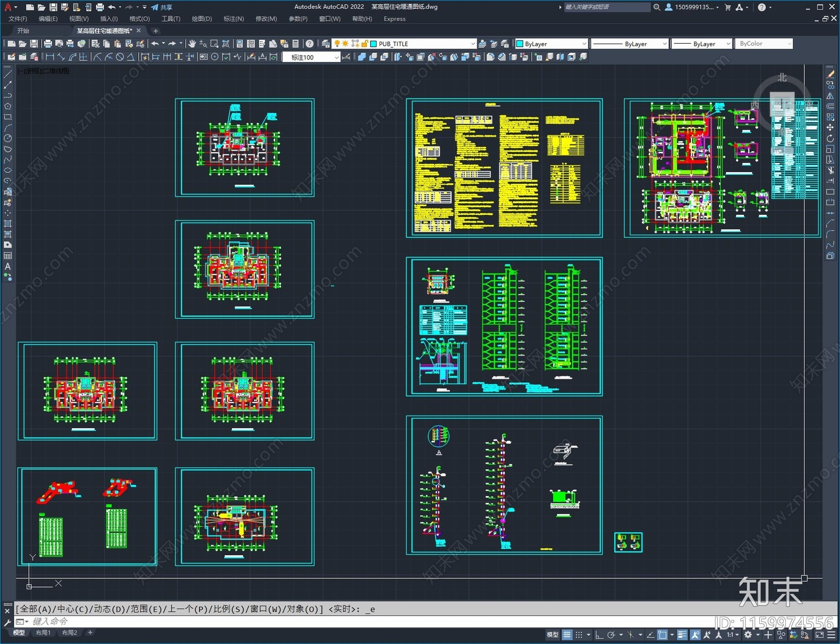Viewport: 840px width, 644px height.
Task: Toggle object snap square icon in the status bar
Action: pos(663,635)
